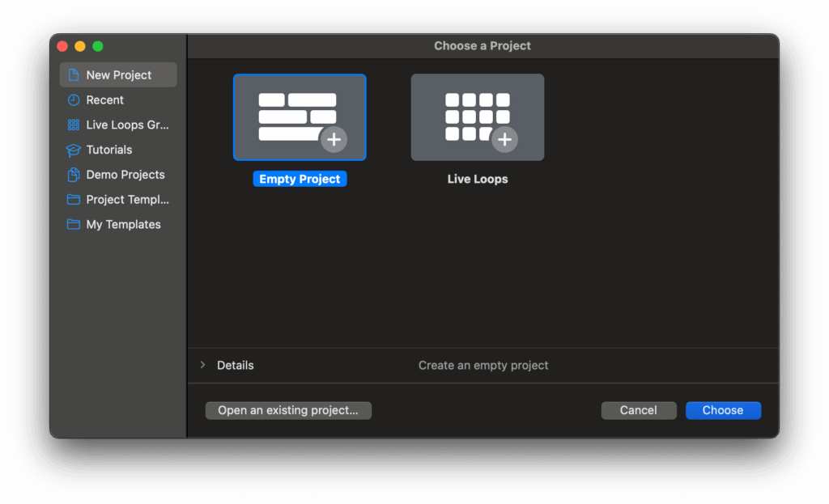Expand the Details disclosure triangle
The height and width of the screenshot is (504, 829).
pyautogui.click(x=202, y=365)
